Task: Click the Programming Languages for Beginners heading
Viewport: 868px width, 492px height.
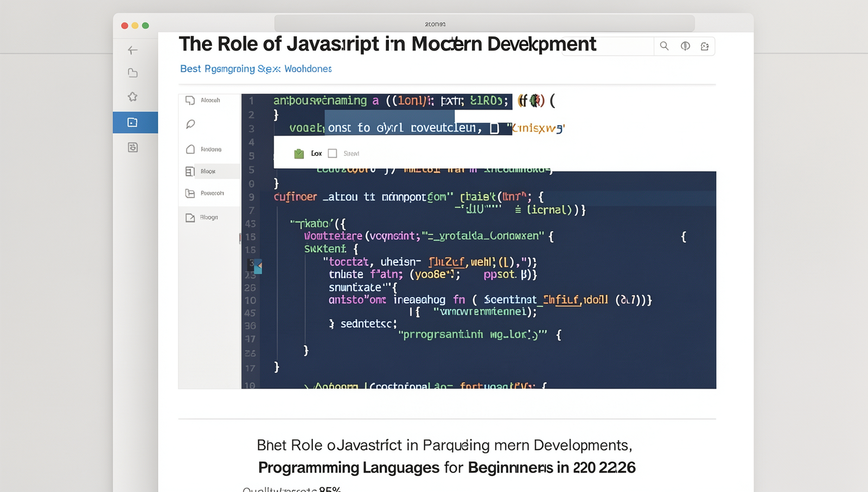Action: 446,468
